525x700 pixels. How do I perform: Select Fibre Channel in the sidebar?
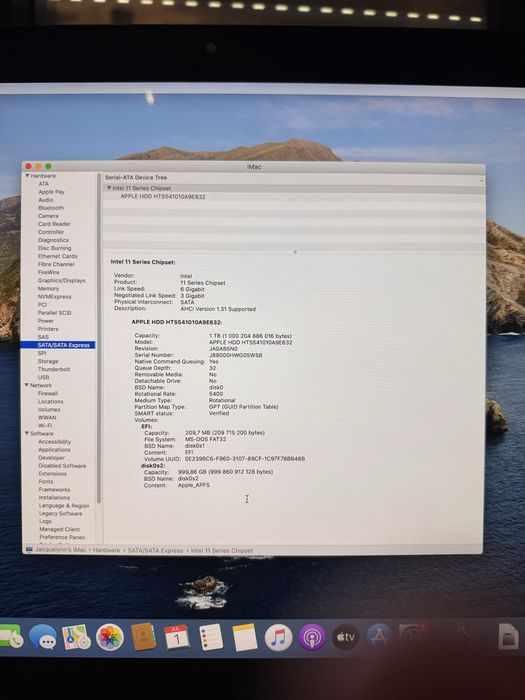(56, 264)
